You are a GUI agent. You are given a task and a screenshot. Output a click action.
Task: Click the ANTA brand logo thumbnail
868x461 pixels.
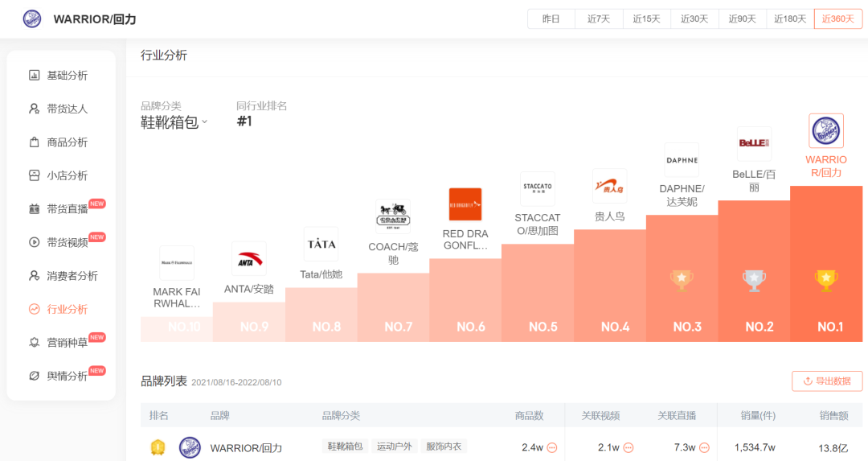[x=249, y=259]
